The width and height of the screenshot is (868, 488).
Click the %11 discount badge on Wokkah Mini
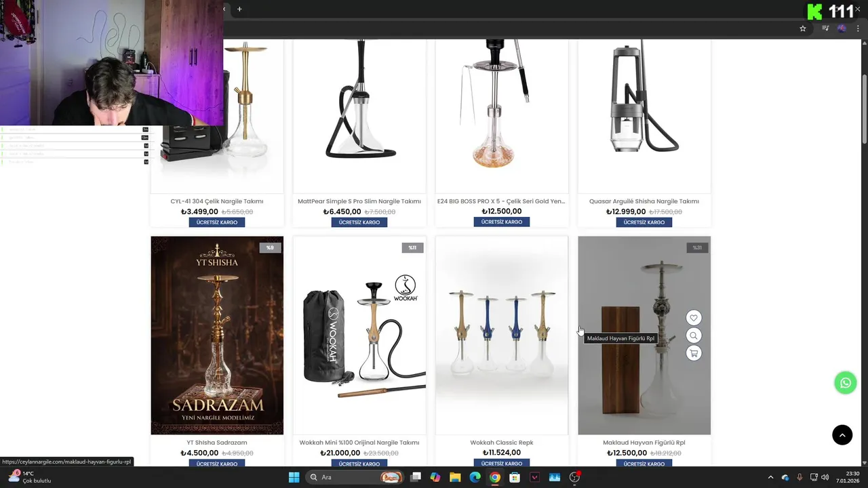[412, 247]
